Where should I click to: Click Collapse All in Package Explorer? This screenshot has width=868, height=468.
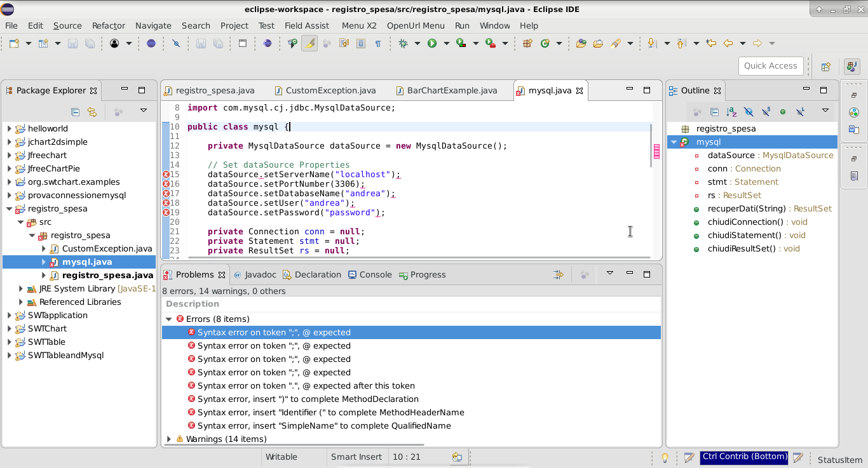(x=75, y=112)
